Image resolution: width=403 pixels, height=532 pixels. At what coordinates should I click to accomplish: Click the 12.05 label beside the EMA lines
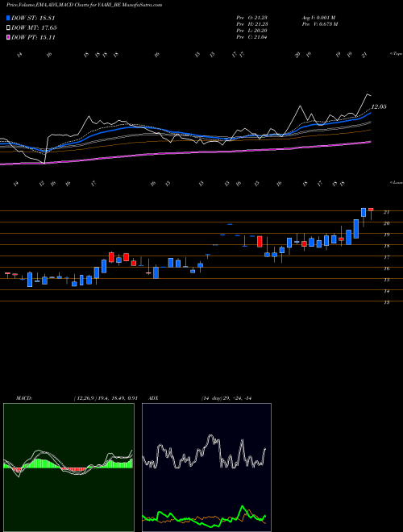(379, 107)
